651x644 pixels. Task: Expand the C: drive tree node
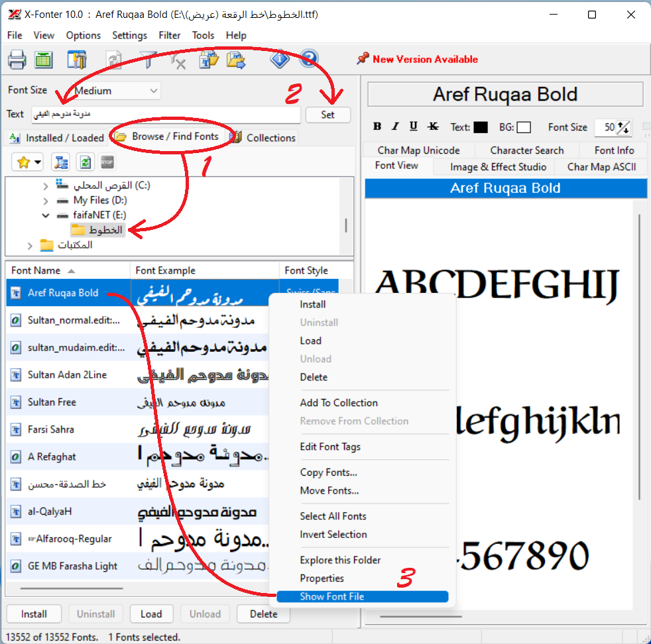[x=46, y=186]
